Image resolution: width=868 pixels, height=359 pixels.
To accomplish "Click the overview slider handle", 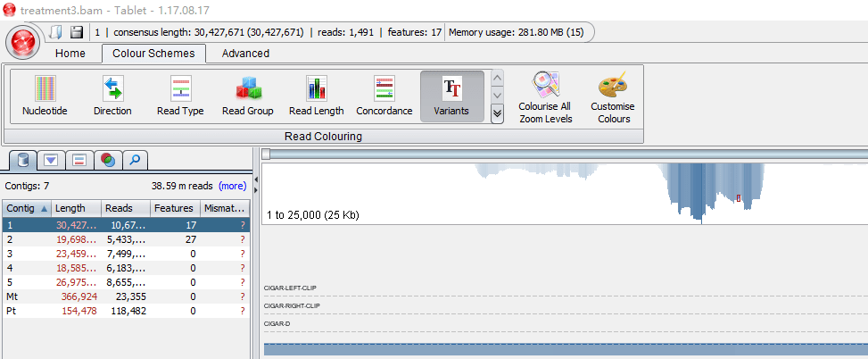I will pos(266,154).
